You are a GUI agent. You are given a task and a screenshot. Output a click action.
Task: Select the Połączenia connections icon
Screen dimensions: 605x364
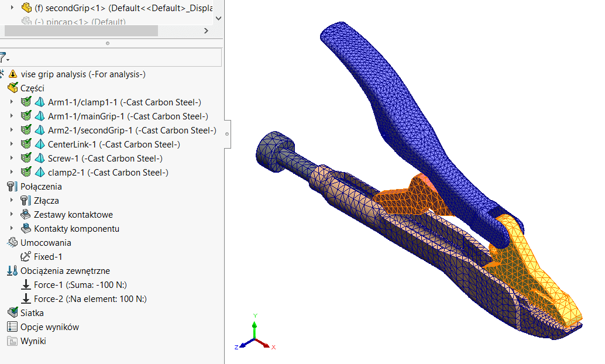(x=13, y=186)
